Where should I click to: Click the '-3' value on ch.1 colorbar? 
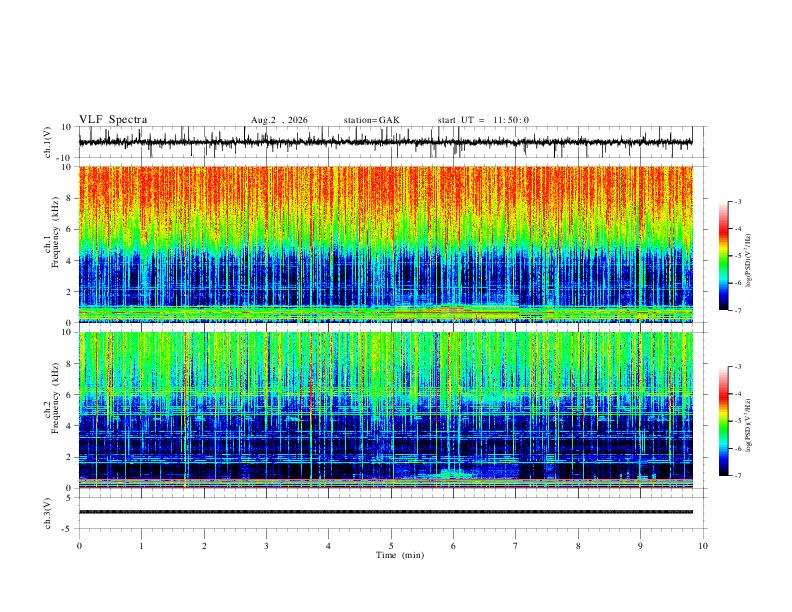tap(738, 201)
